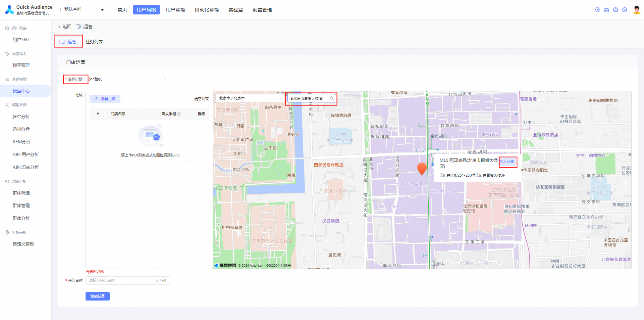
Task: Select 模型中心 in the sidebar
Action: tap(21, 91)
